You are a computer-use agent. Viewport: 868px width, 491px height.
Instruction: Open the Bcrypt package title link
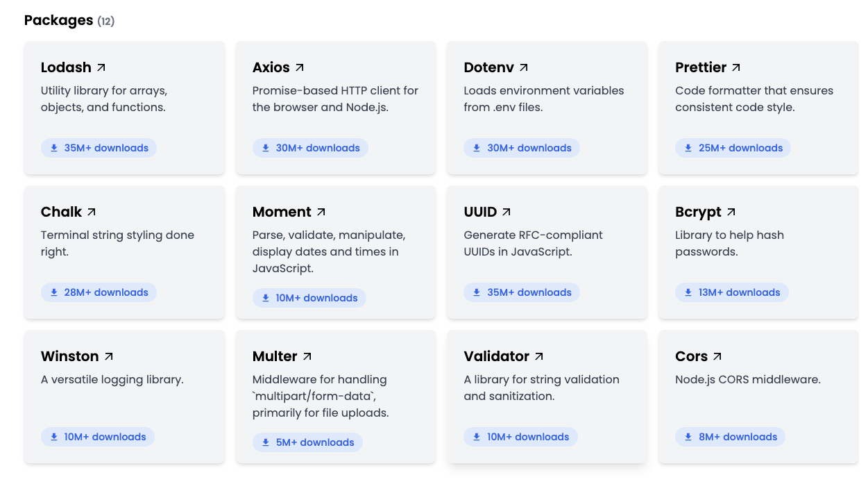coord(698,212)
